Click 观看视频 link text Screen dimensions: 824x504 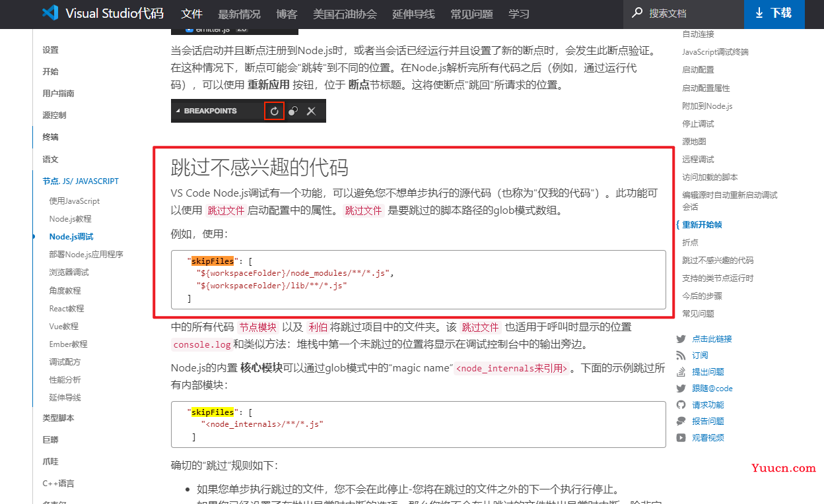708,437
